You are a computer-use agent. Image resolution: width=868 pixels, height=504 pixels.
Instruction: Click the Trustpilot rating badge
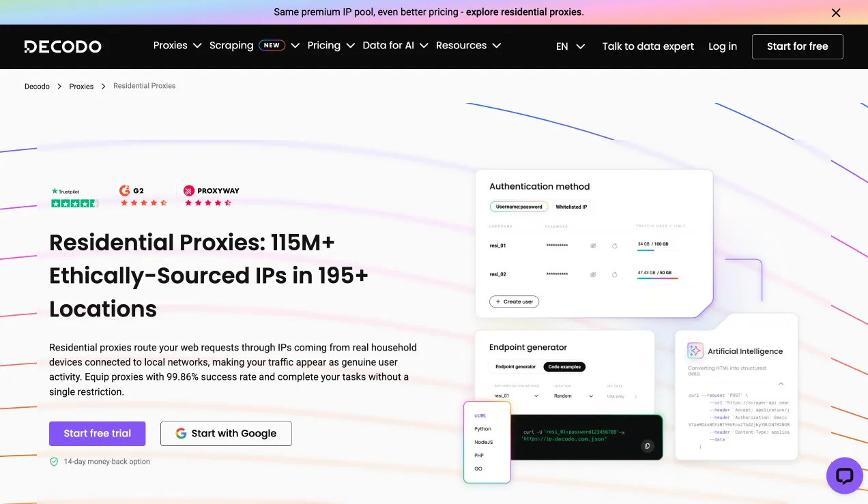(x=75, y=197)
